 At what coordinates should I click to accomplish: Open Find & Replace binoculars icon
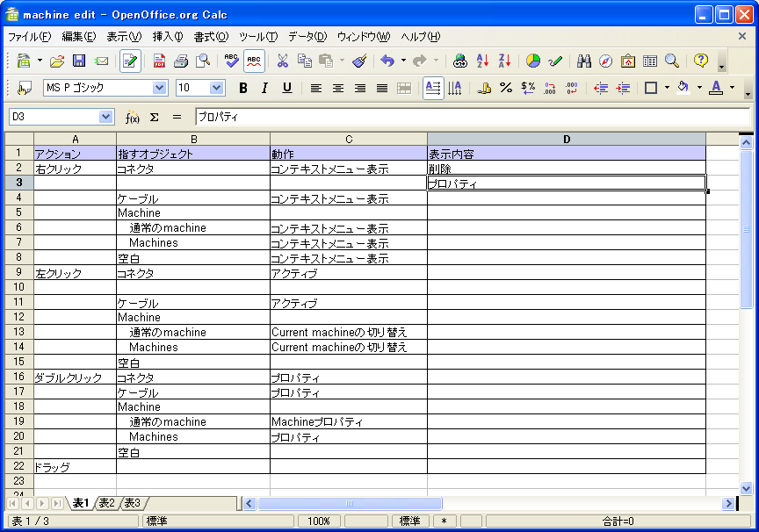point(584,61)
